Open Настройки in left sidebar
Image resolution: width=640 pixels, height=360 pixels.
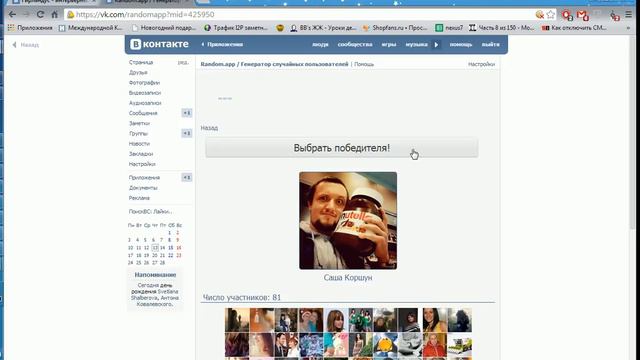[142, 164]
